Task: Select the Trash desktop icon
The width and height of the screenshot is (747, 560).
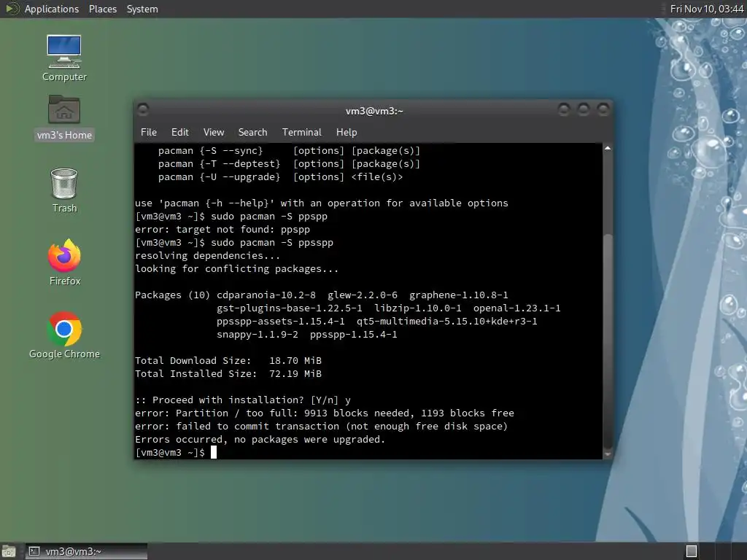Action: pyautogui.click(x=64, y=190)
